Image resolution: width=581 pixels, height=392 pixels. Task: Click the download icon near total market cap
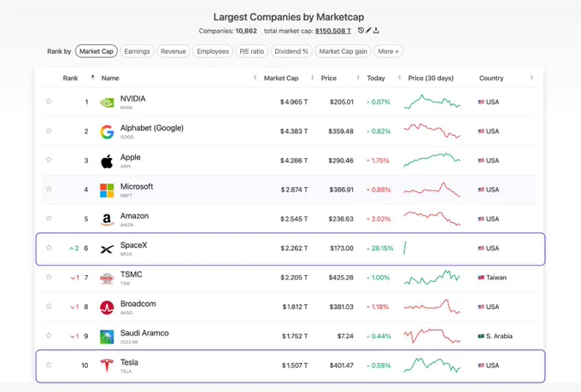(x=376, y=31)
